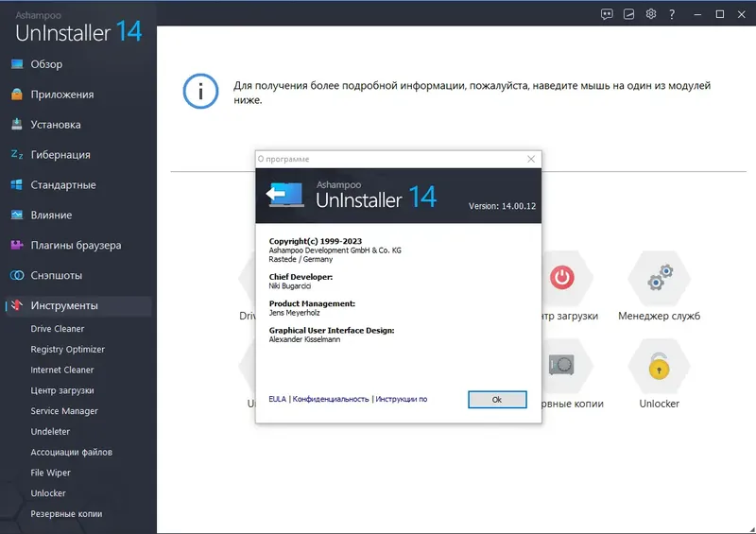
Task: Open the Приложения section
Action: click(x=62, y=95)
